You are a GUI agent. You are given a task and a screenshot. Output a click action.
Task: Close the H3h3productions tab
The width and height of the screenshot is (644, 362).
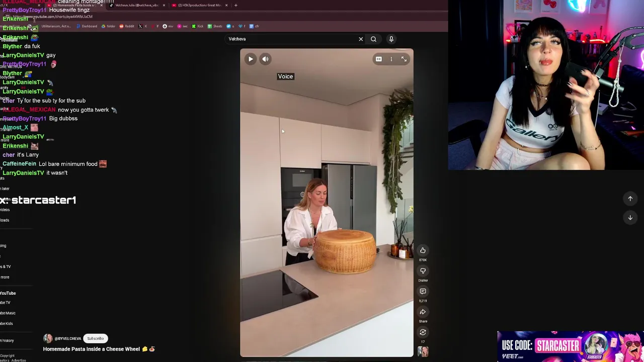pyautogui.click(x=226, y=5)
